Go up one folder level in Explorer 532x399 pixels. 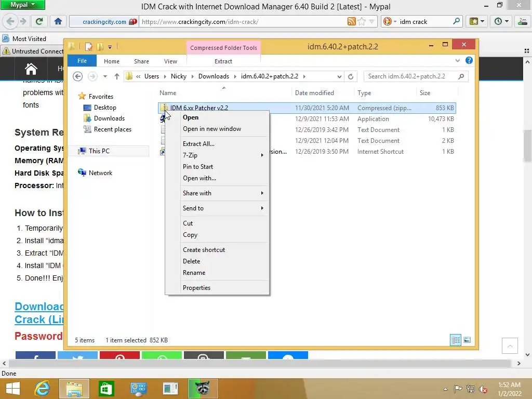[x=117, y=76]
